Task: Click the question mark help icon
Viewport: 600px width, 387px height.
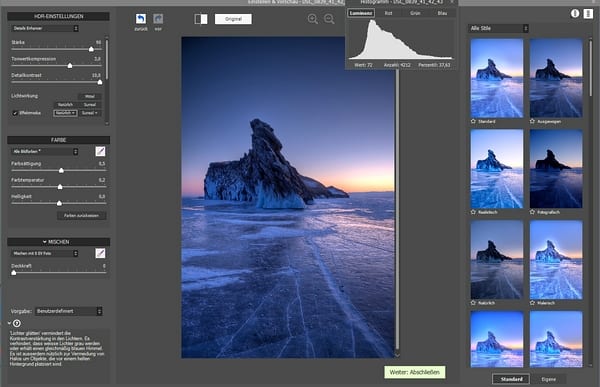Action: [x=17, y=323]
